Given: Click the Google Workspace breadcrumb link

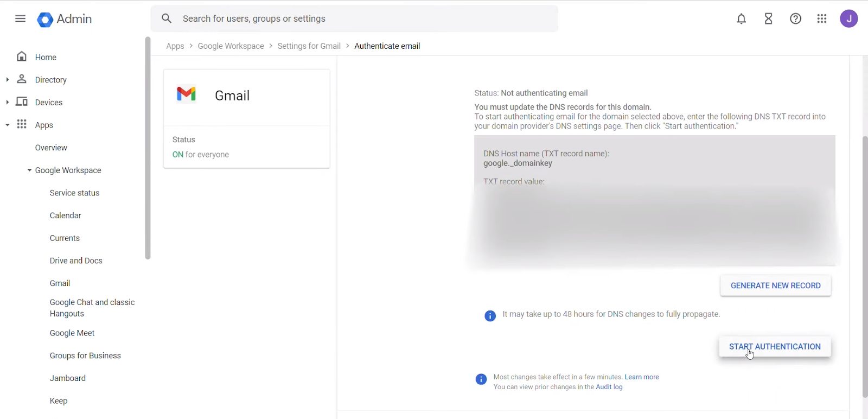Looking at the screenshot, I should click(x=231, y=46).
